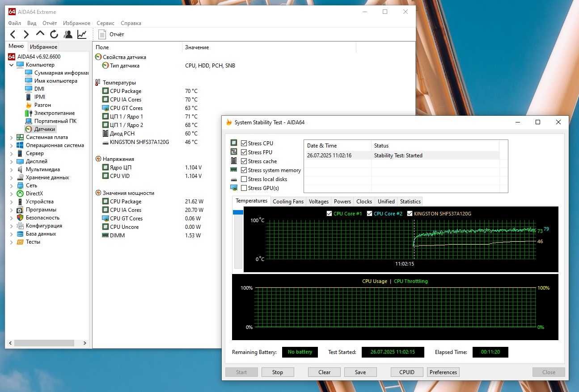Click the blue temperature graph scale slider
The image size is (579, 392).
(x=238, y=212)
